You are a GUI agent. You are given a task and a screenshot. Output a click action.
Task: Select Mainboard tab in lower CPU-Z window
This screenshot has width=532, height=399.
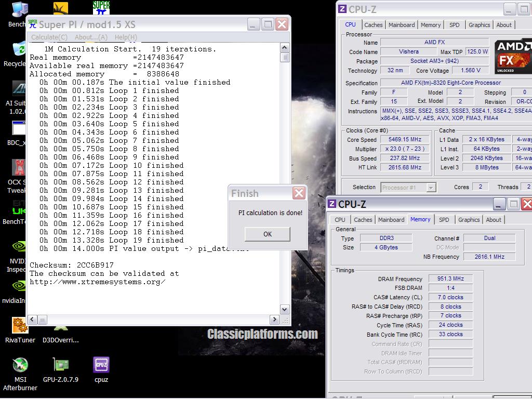click(391, 220)
